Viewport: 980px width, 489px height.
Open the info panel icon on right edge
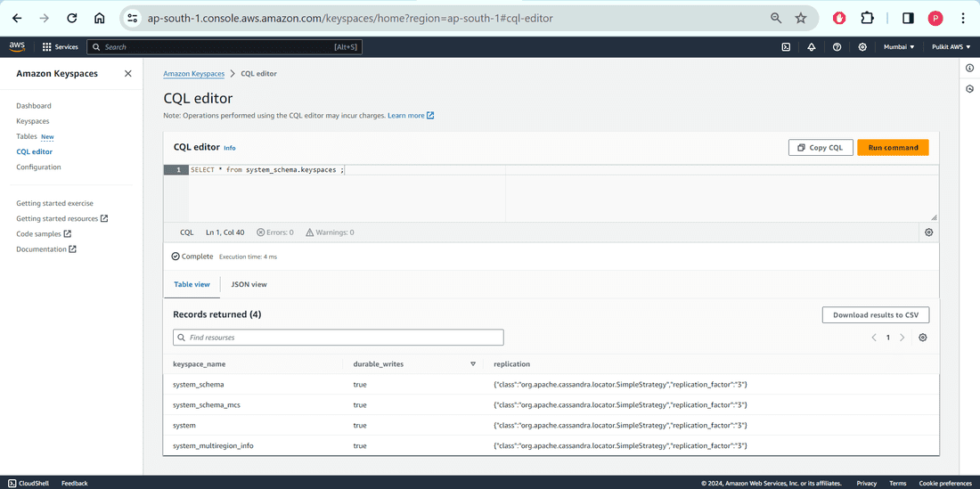coord(969,68)
